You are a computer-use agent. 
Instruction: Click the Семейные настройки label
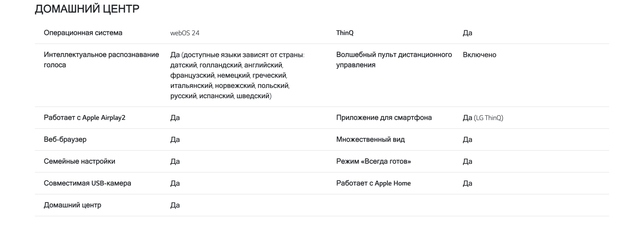point(79,161)
